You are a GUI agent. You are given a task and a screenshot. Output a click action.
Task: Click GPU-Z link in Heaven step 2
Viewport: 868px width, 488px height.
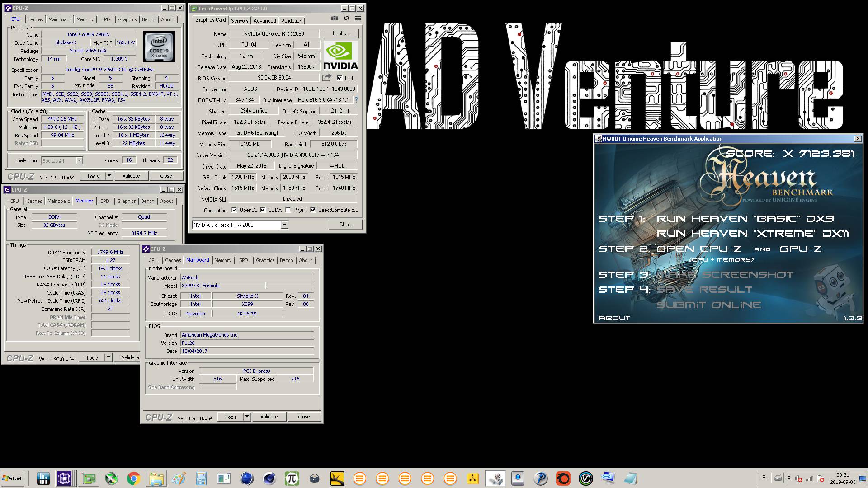point(800,249)
